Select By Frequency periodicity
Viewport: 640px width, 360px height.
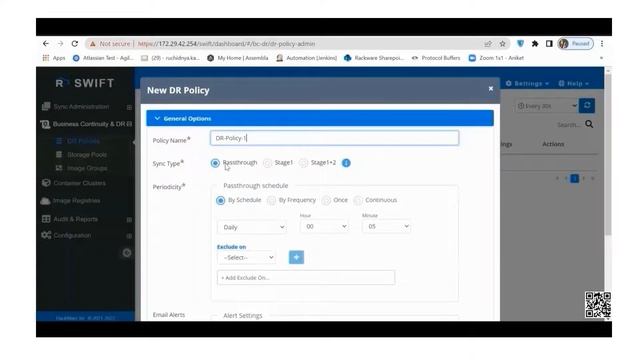pyautogui.click(x=271, y=200)
